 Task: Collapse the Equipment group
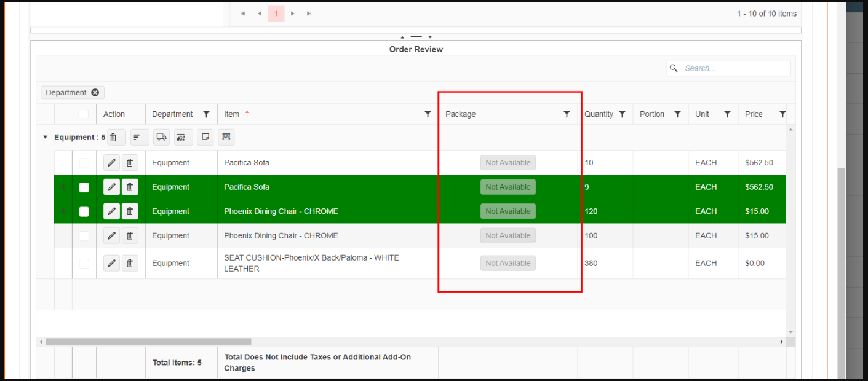tap(45, 138)
